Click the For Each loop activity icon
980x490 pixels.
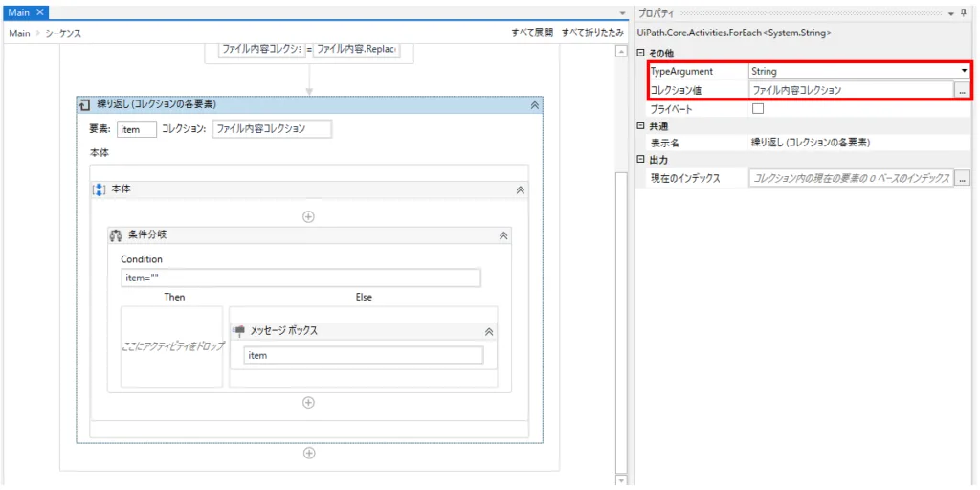point(85,104)
